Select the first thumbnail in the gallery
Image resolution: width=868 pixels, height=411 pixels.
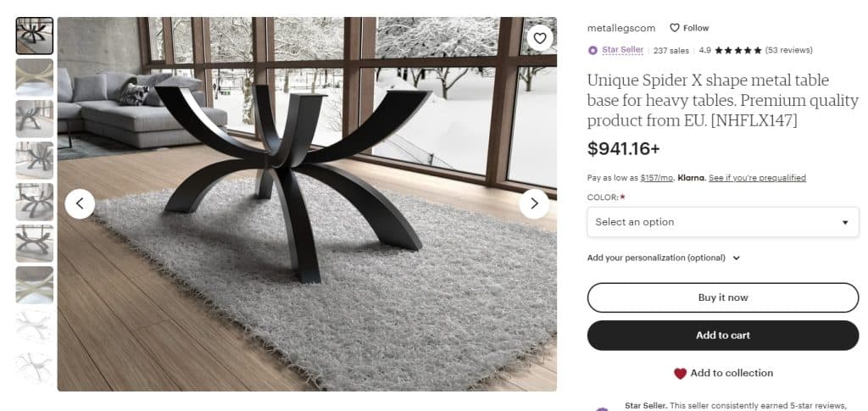pyautogui.click(x=34, y=36)
